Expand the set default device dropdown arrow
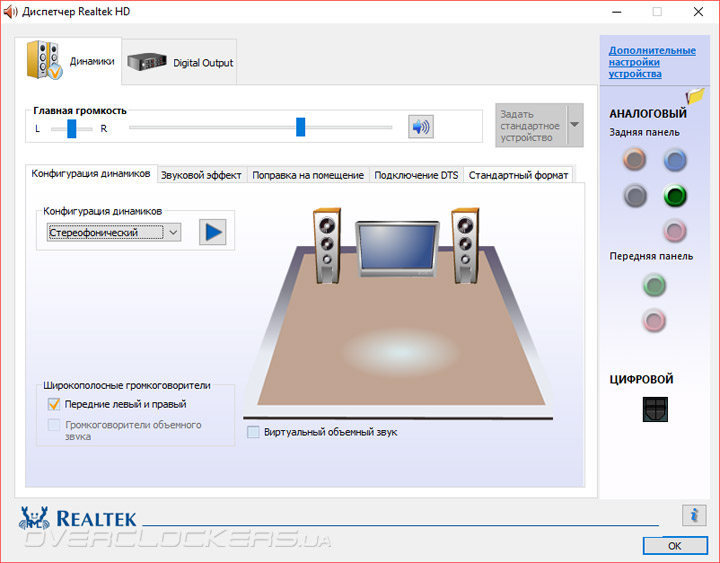720x563 pixels. [575, 125]
